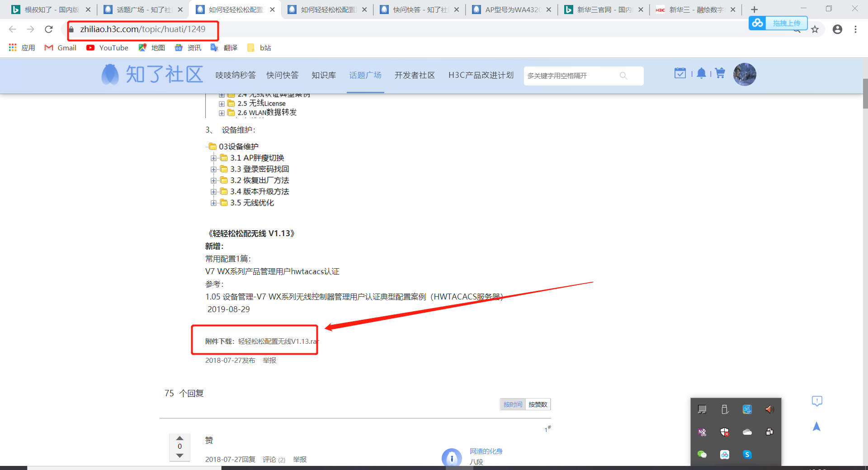This screenshot has width=868, height=470.
Task: Reload the current page
Action: [x=49, y=29]
